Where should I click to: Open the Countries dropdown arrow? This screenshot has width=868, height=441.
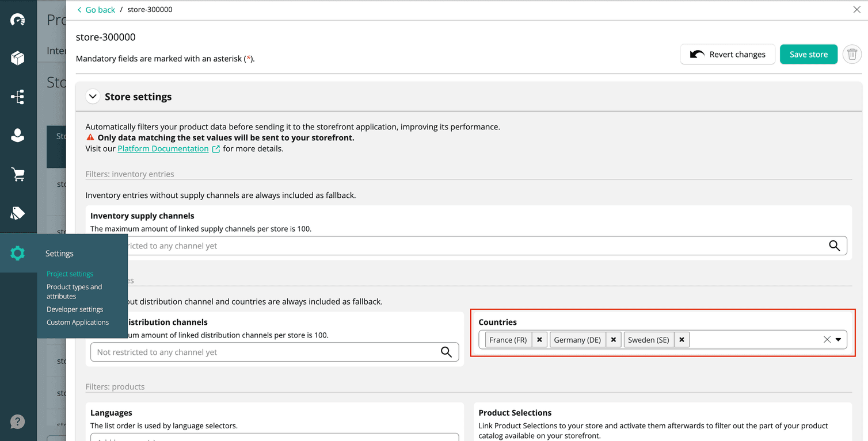coord(839,339)
